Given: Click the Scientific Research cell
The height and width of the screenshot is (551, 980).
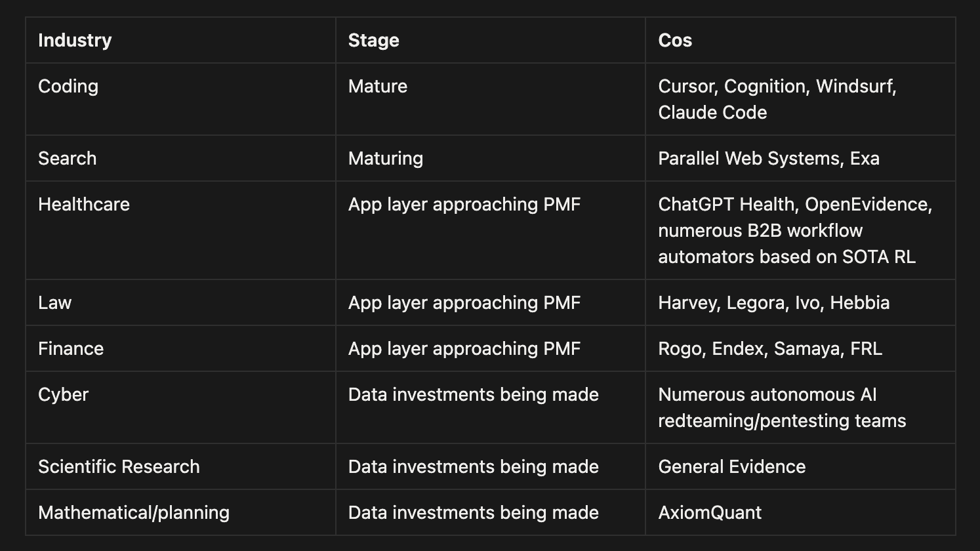Looking at the screenshot, I should point(180,466).
